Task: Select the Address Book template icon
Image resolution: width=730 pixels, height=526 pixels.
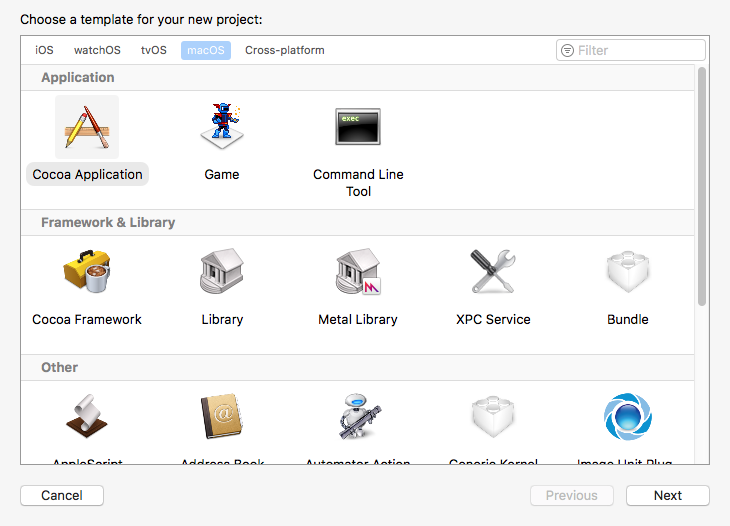Action: click(222, 416)
